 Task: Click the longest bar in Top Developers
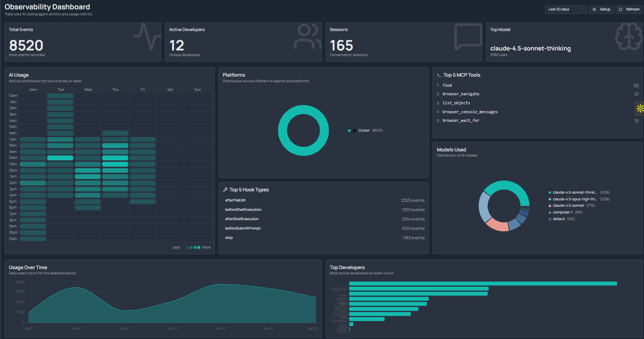pyautogui.click(x=483, y=284)
